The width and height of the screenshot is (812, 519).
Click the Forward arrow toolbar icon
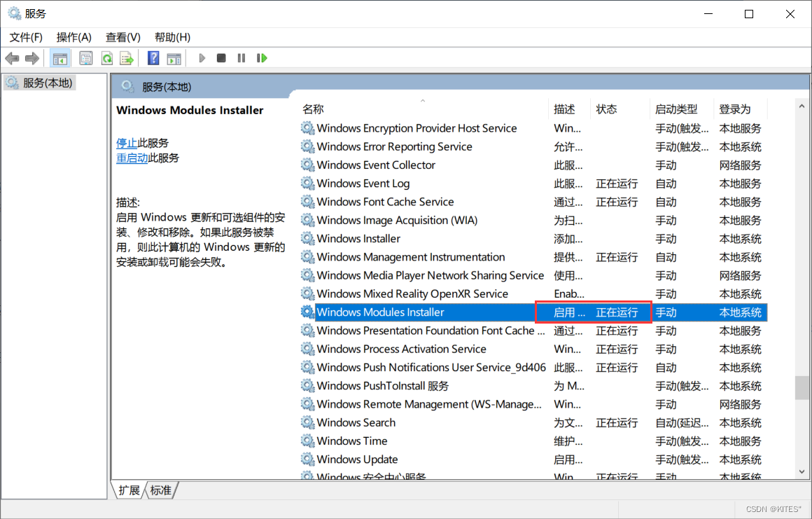[32, 59]
